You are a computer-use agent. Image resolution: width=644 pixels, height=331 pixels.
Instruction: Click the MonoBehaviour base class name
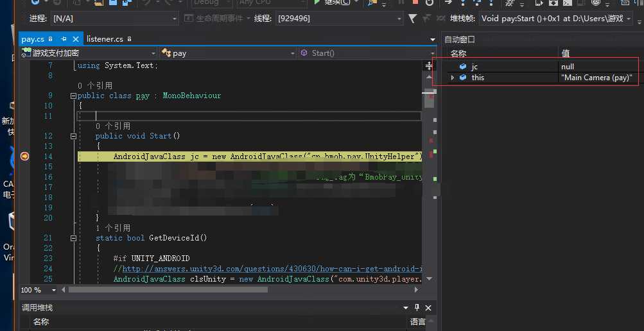[x=192, y=96]
